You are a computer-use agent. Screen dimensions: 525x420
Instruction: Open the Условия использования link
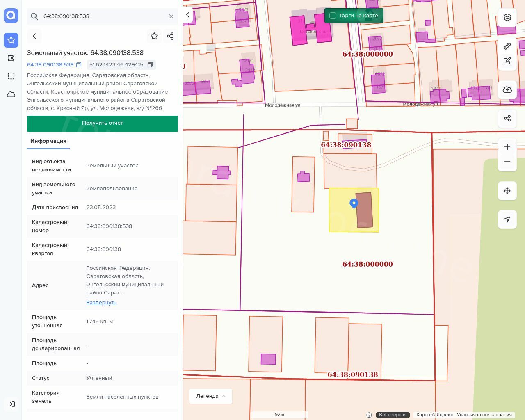[484, 415]
